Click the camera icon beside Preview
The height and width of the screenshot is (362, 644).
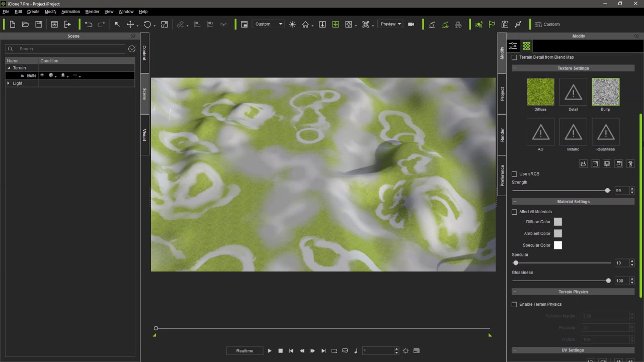pos(411,24)
